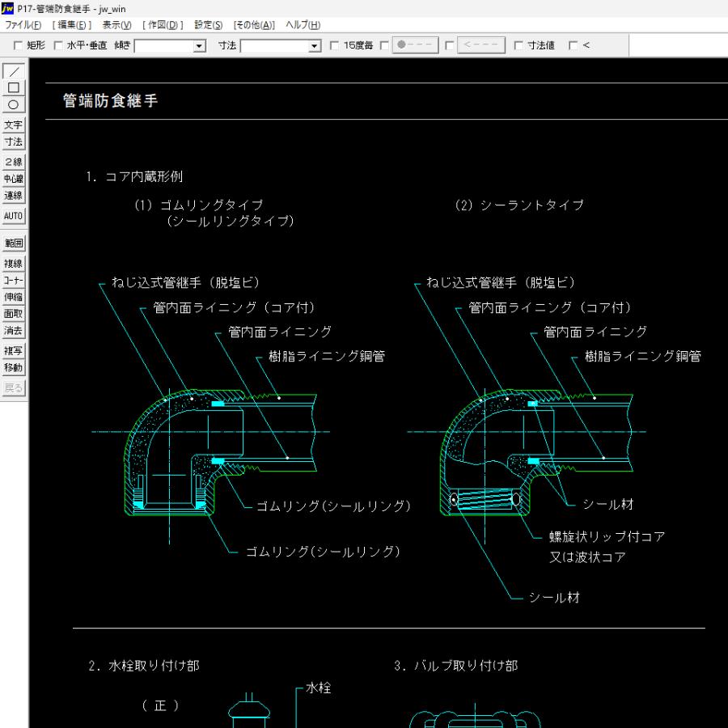728x728 pixels.
Task: Open the 寸法 dimension dropdown
Action: [x=315, y=46]
